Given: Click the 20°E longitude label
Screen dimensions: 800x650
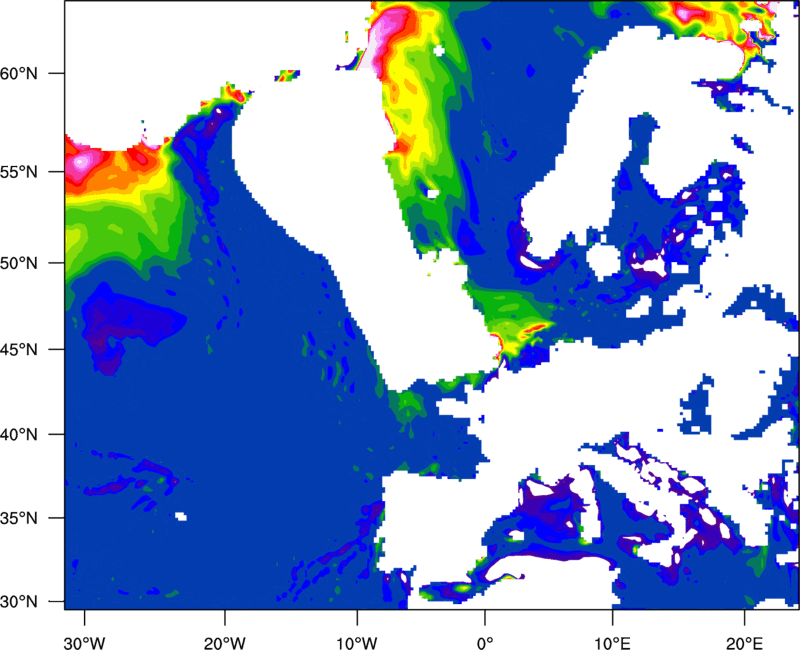Looking at the screenshot, I should pos(744,643).
